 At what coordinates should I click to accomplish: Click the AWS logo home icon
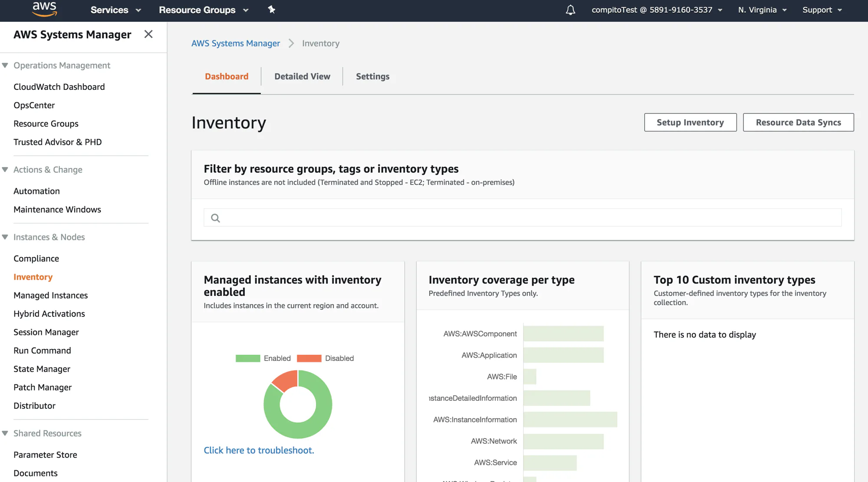click(45, 9)
